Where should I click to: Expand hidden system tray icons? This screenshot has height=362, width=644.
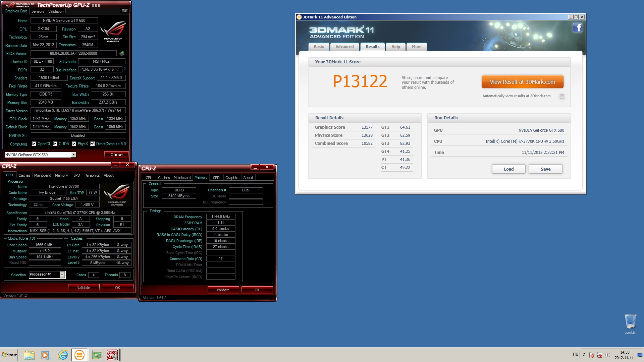point(584,354)
